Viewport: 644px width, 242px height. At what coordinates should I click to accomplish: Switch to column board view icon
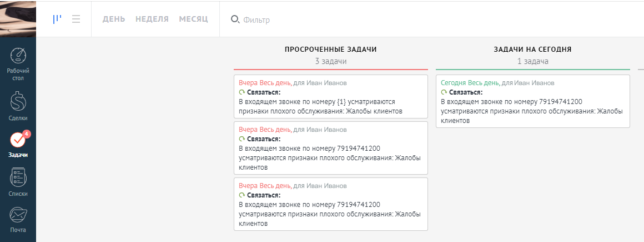click(x=57, y=19)
